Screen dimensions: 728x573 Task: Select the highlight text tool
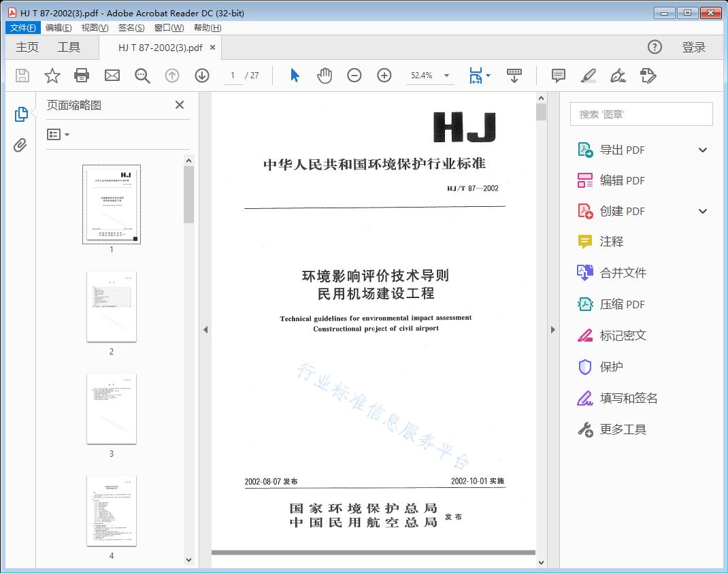click(587, 76)
